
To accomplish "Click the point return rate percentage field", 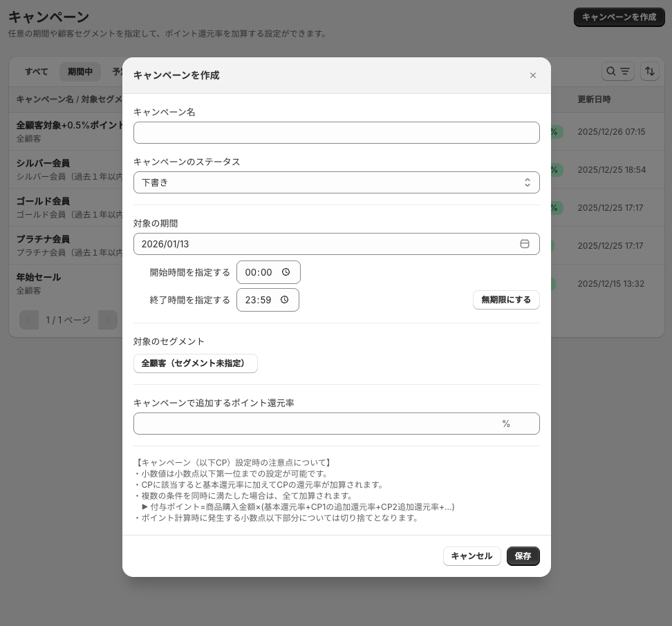I will (318, 424).
